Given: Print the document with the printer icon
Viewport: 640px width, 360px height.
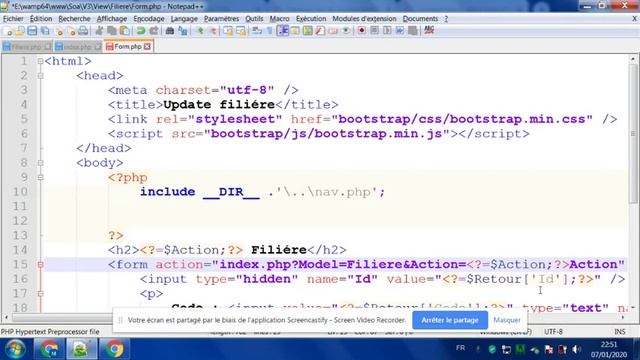Looking at the screenshot, I should [83, 31].
